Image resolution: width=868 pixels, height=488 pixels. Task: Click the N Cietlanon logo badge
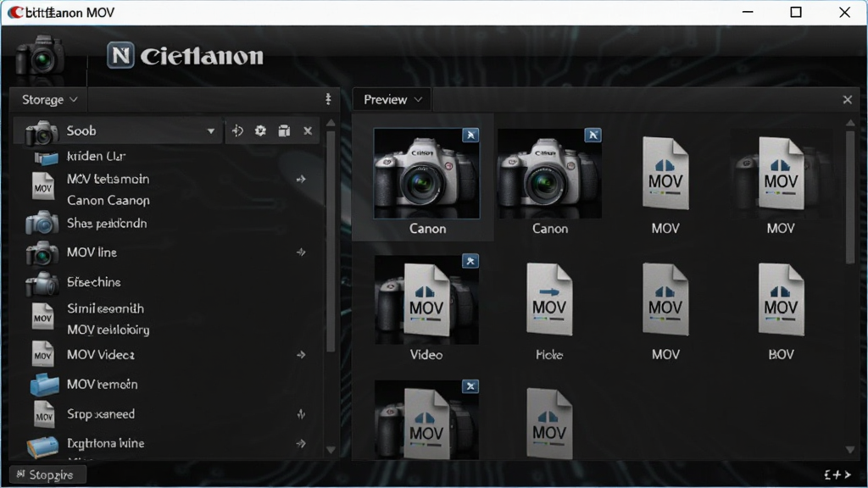120,55
